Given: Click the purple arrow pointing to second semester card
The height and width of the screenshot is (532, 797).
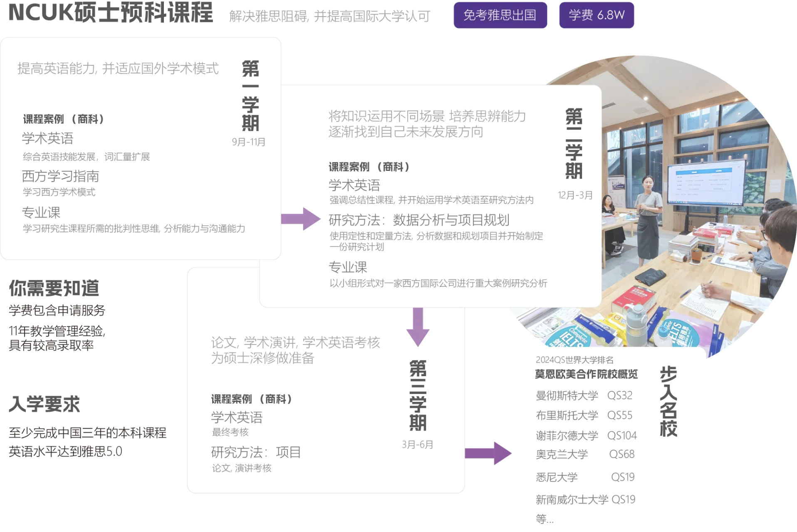Looking at the screenshot, I should click(x=300, y=219).
